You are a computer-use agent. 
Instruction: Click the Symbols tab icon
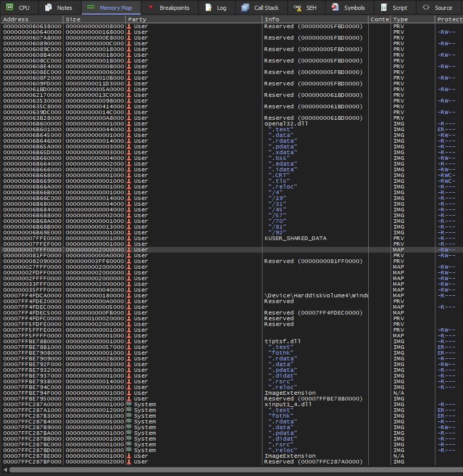point(335,8)
